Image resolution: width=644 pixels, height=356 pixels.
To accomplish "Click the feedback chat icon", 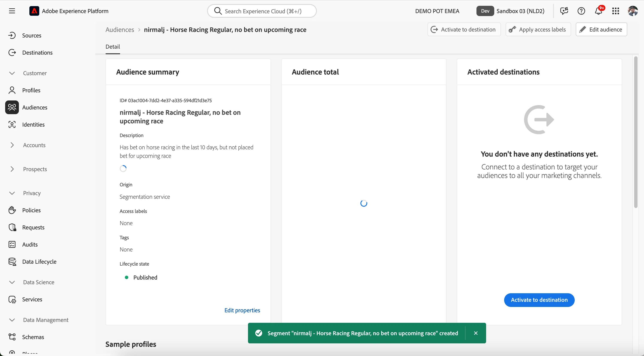I will tap(564, 11).
